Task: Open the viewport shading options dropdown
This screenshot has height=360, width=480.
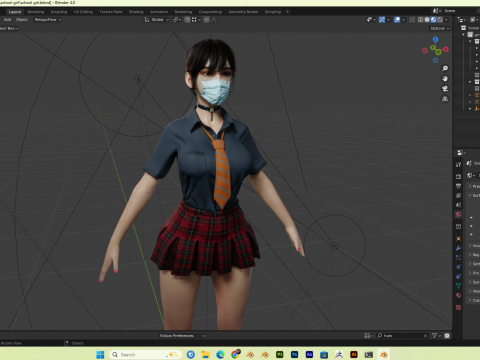Action: pos(447,20)
